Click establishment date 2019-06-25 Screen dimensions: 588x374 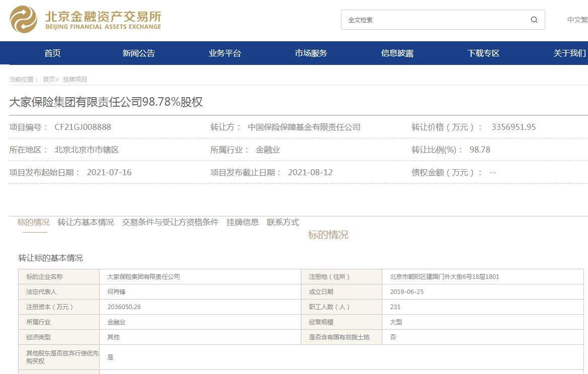(407, 291)
